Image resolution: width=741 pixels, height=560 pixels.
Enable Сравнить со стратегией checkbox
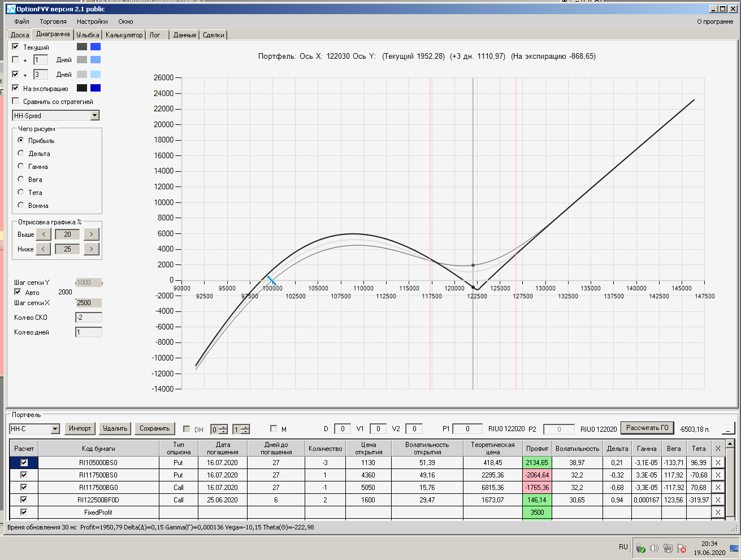(x=15, y=101)
